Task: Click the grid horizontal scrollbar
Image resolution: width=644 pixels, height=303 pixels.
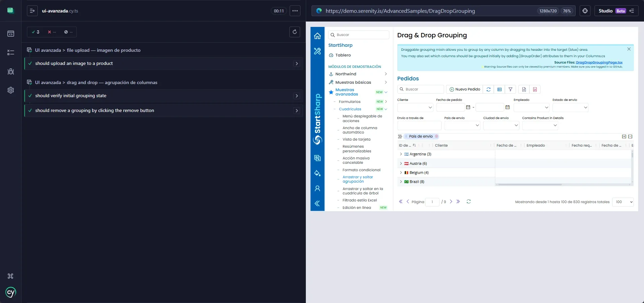Action: point(530,184)
